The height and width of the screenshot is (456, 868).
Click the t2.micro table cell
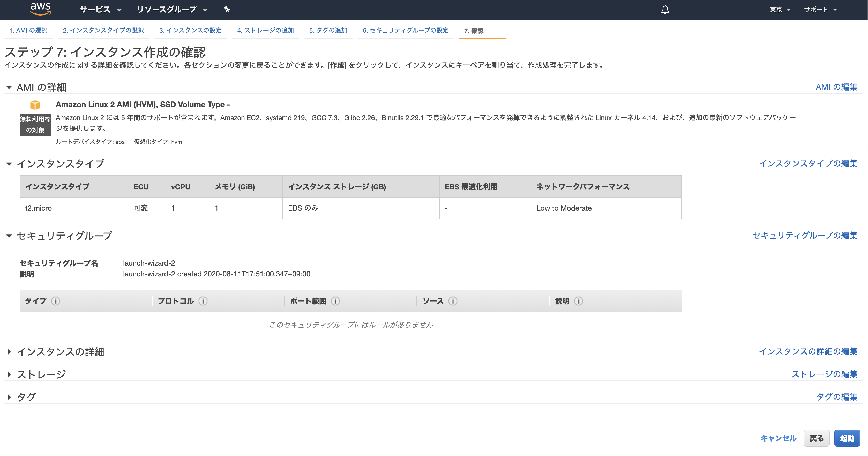[x=74, y=208]
